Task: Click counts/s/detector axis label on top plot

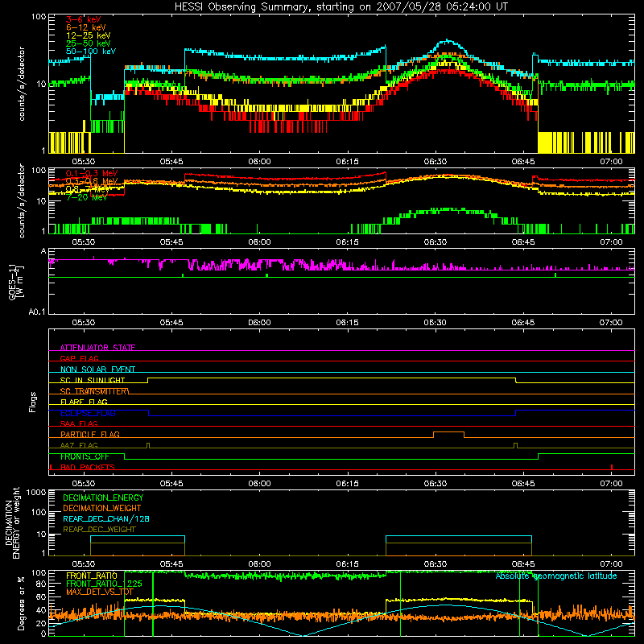Action: (22, 84)
